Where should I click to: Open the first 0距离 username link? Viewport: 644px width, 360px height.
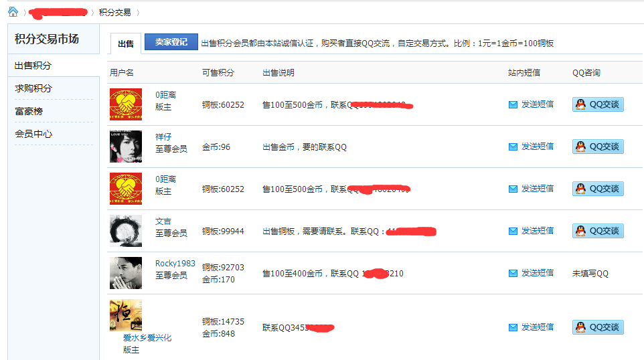(x=165, y=95)
